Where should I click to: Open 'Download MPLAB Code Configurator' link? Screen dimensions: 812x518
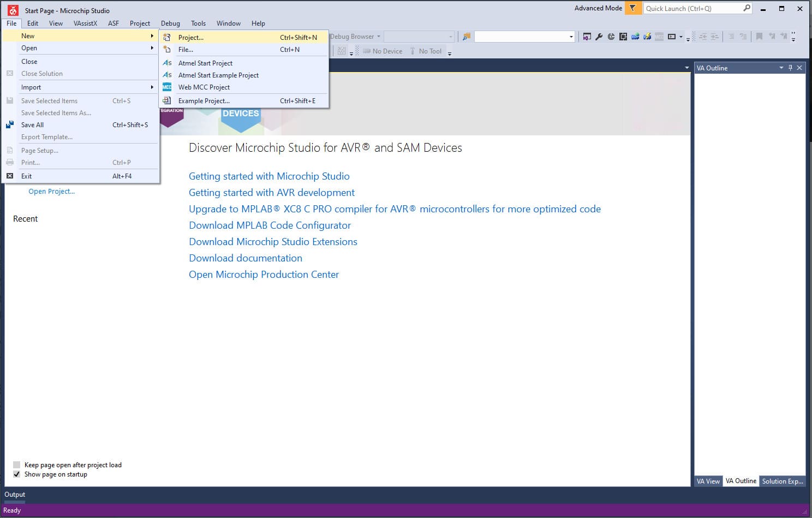tap(270, 225)
